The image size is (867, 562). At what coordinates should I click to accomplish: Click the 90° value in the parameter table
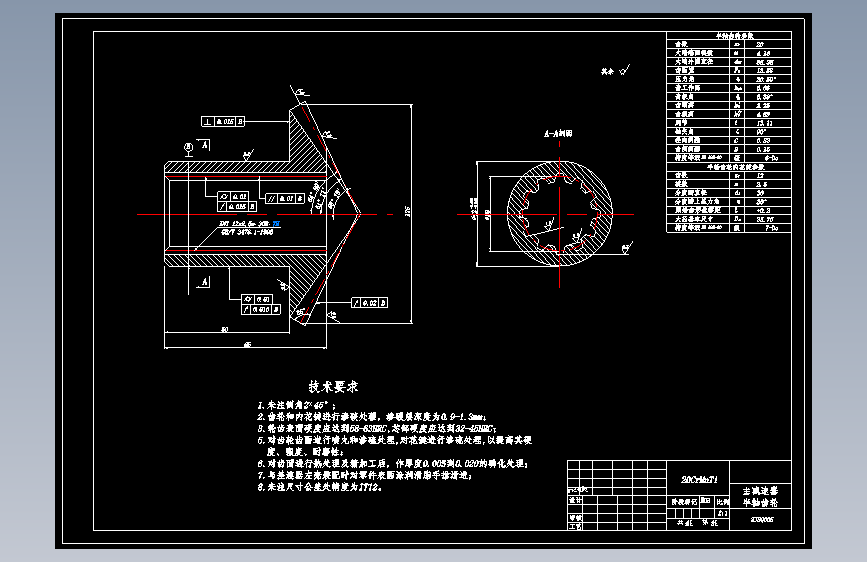tap(761, 132)
